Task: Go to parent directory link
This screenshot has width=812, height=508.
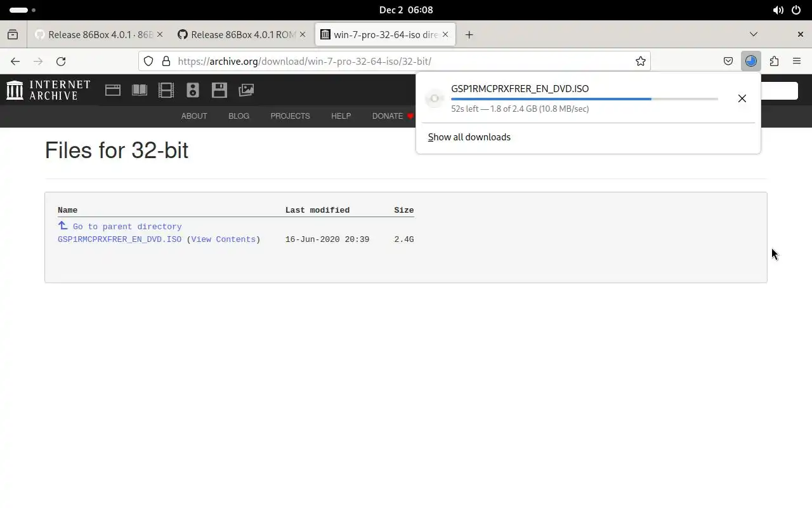Action: click(127, 227)
